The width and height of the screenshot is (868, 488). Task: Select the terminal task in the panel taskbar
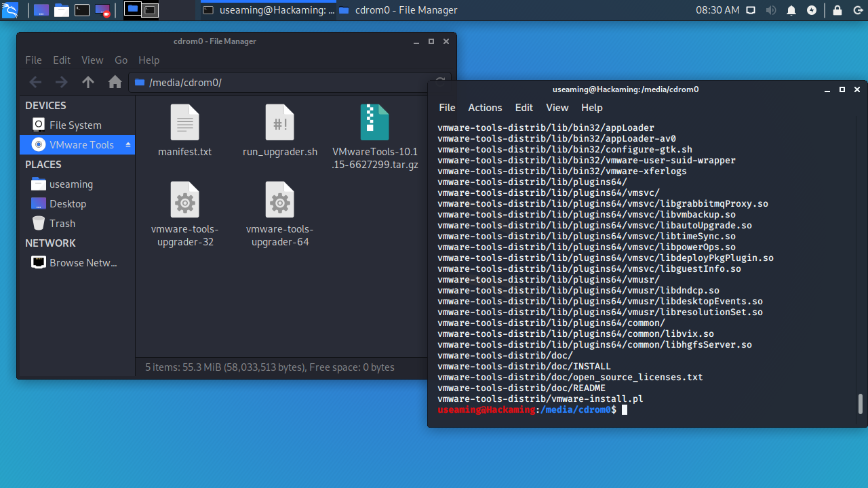point(269,10)
